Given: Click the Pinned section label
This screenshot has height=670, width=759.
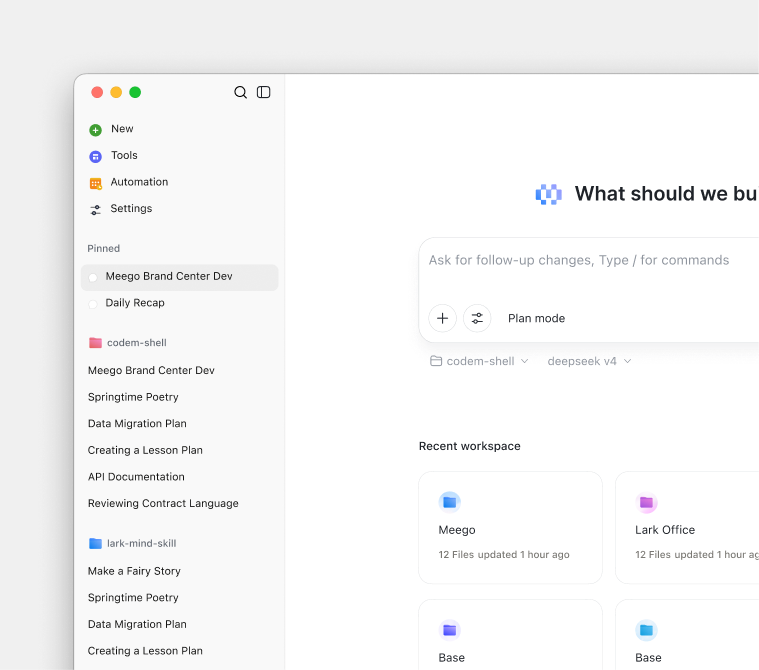Looking at the screenshot, I should [x=104, y=248].
